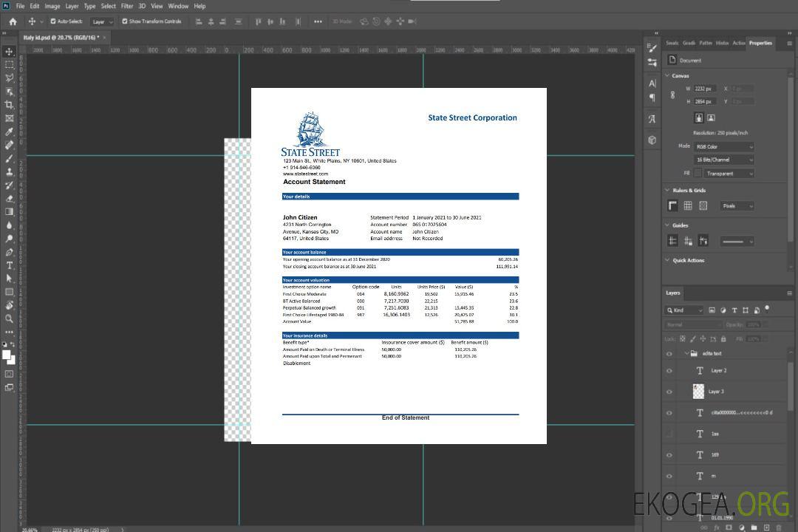This screenshot has width=798, height=532.
Task: Click the canvas width W field
Action: pos(705,89)
